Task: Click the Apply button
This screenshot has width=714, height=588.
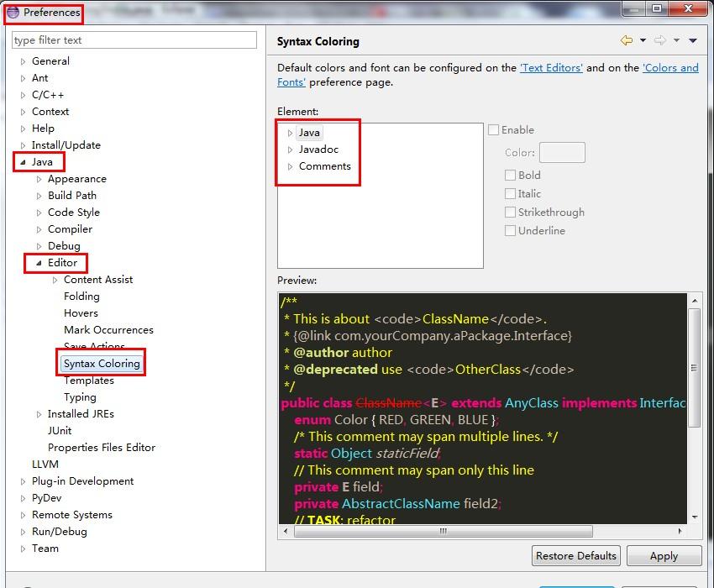Action: point(664,556)
